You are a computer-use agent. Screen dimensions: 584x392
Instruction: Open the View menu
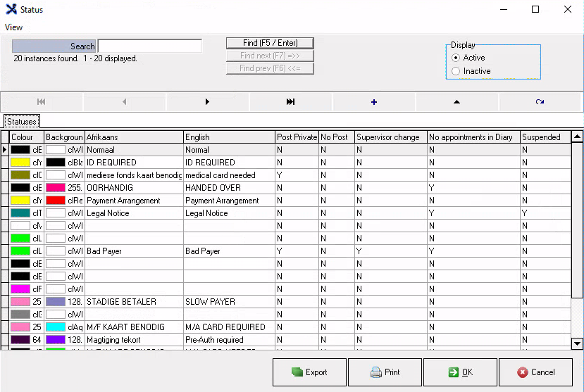[13, 27]
